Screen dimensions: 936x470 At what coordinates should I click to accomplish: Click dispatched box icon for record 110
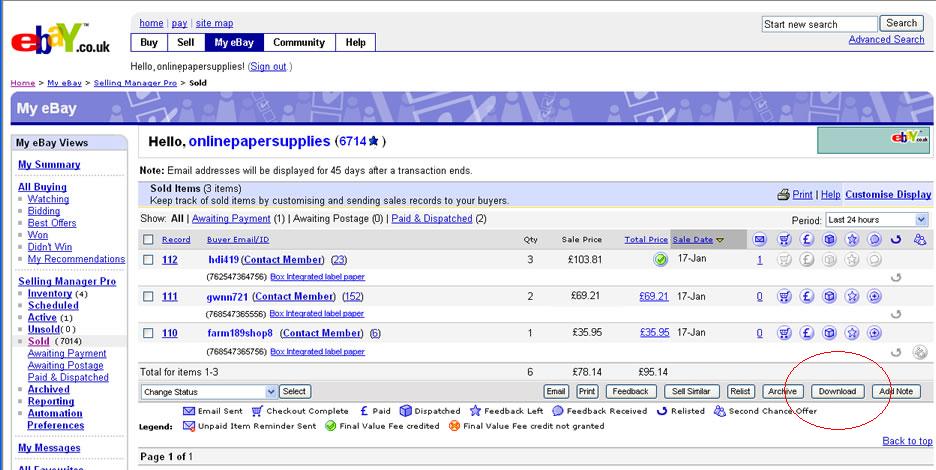(x=829, y=333)
